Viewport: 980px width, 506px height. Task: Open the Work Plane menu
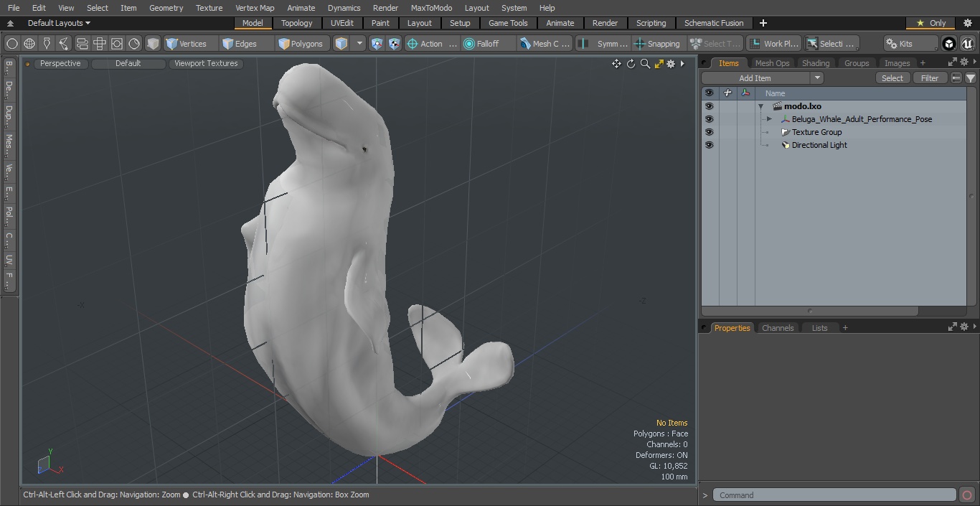[x=773, y=44]
